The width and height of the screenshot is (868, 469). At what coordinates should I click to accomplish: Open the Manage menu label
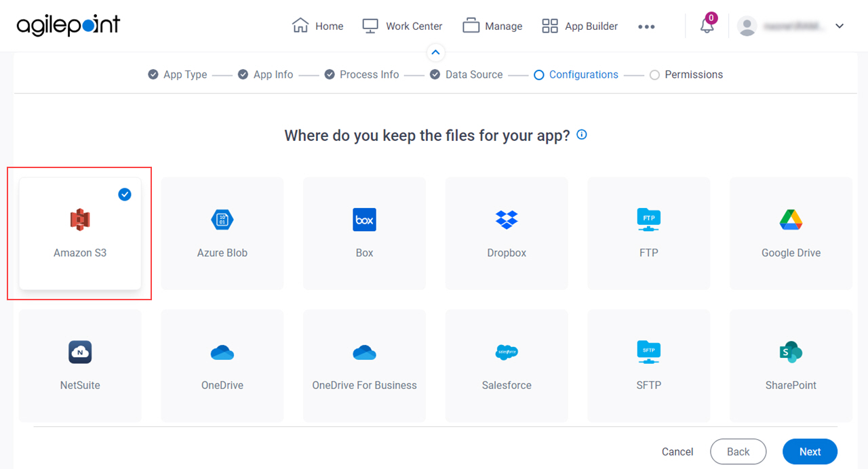[x=504, y=26]
